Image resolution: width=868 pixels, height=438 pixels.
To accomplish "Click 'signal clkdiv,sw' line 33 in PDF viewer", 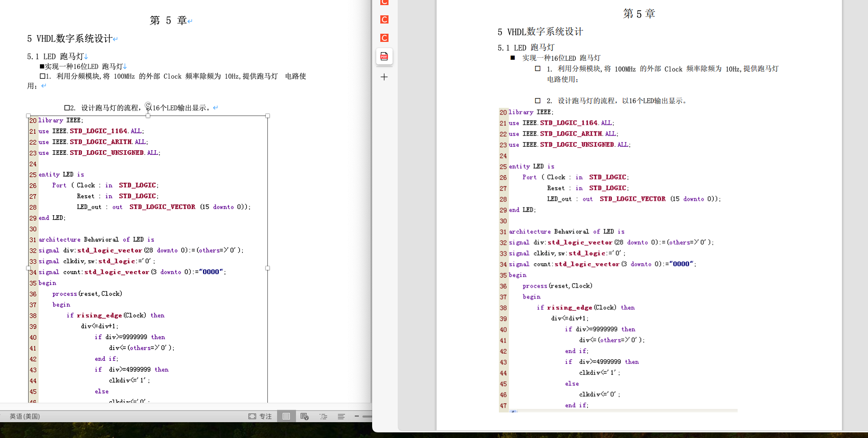I will click(x=567, y=253).
